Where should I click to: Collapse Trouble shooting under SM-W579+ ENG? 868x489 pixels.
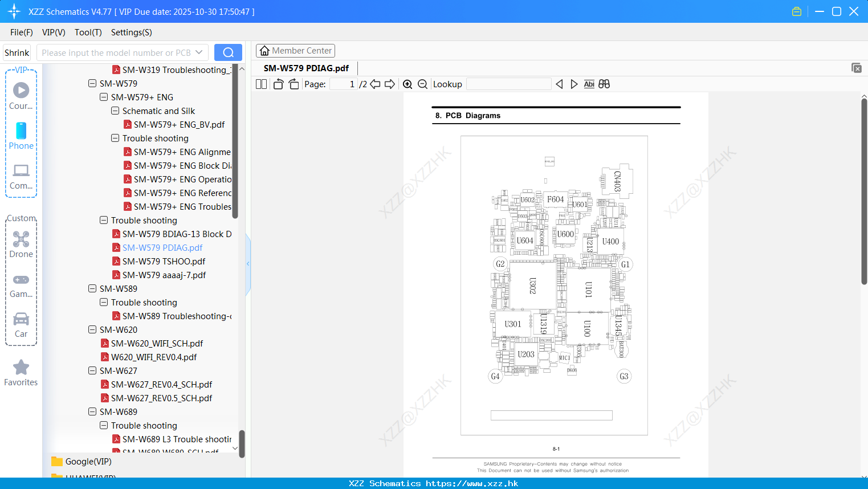[115, 138]
